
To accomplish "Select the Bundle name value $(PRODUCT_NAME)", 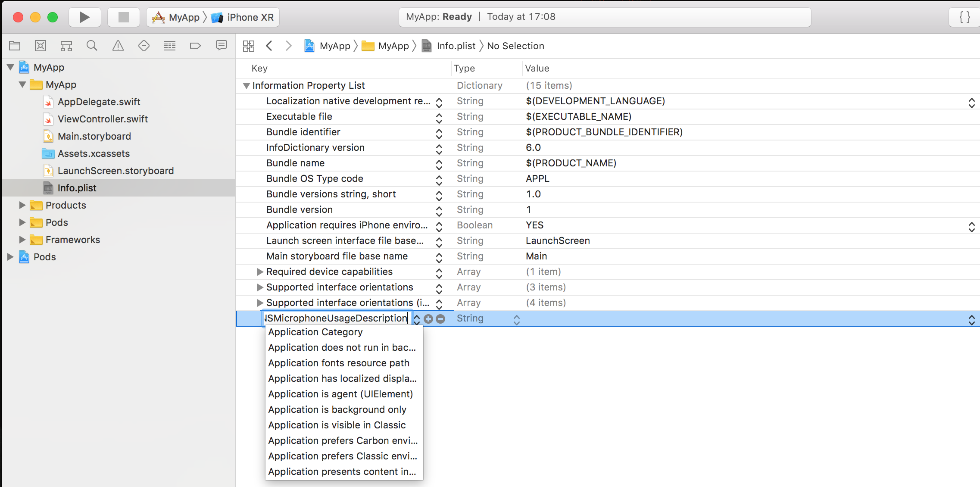I will (x=571, y=163).
